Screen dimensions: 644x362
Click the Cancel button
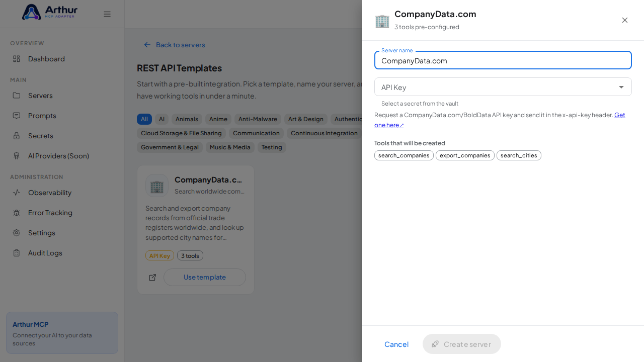pyautogui.click(x=396, y=344)
